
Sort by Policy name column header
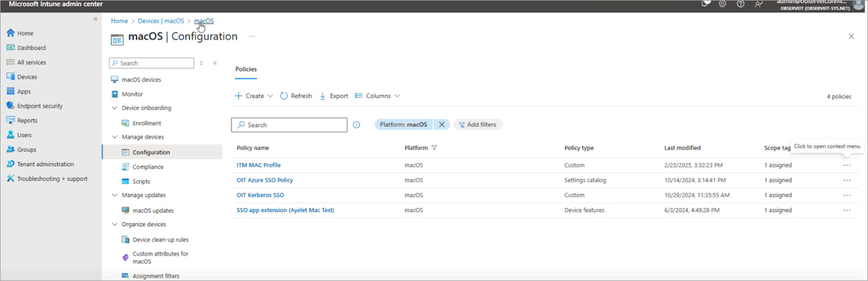tap(252, 148)
